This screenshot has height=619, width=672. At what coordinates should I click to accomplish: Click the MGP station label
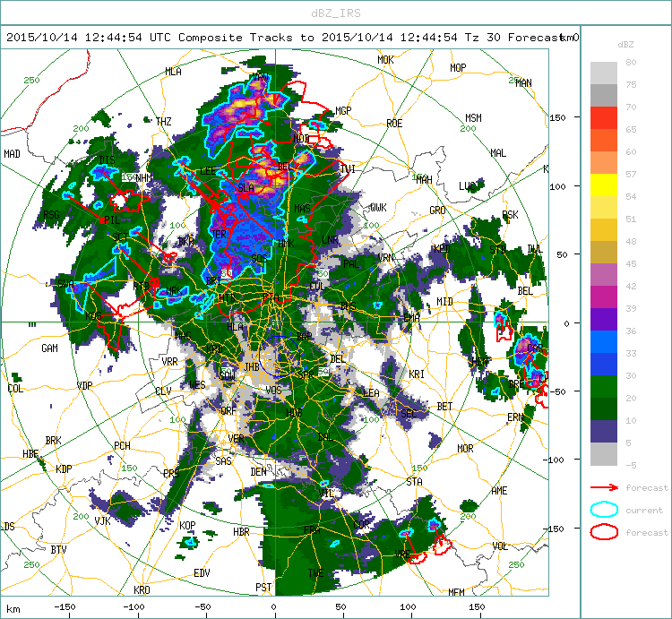[x=343, y=111]
